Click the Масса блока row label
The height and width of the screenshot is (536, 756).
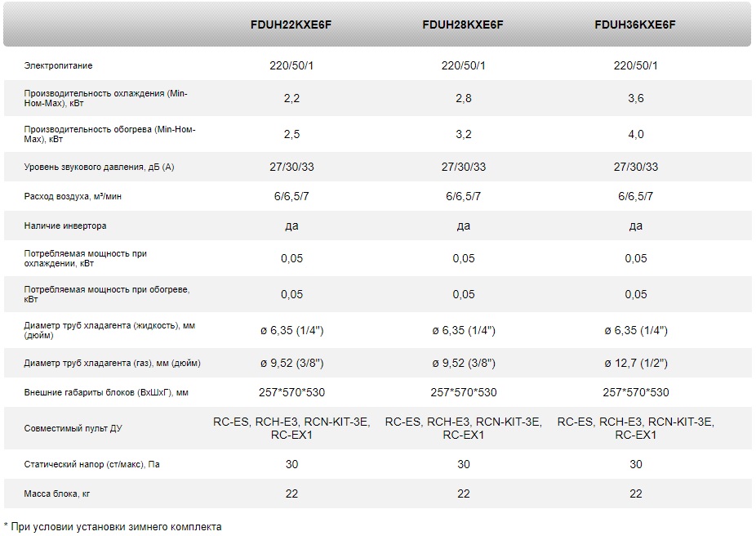(57, 494)
